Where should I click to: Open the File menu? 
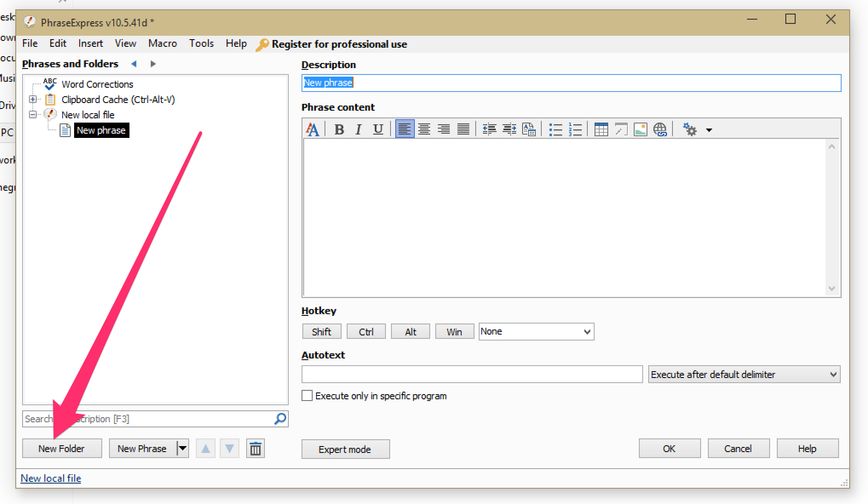click(x=30, y=43)
